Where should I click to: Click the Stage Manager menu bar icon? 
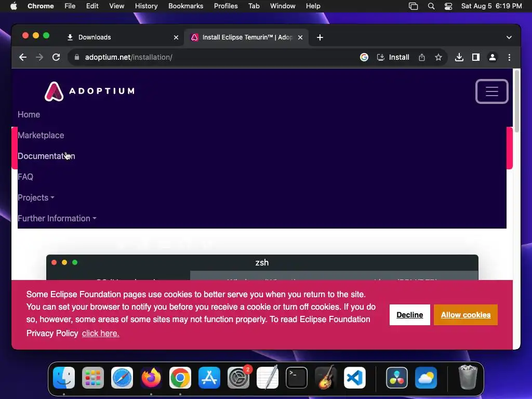[x=413, y=6]
